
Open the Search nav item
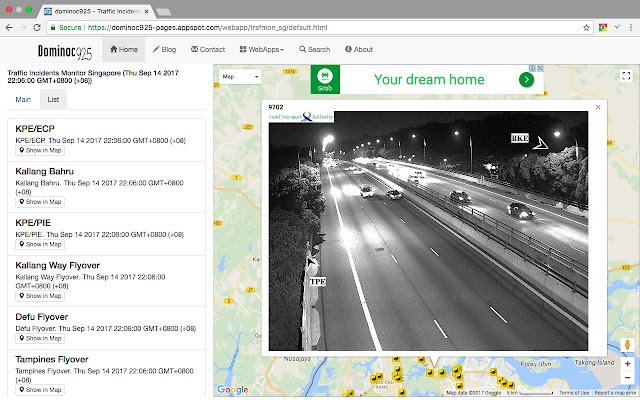314,49
